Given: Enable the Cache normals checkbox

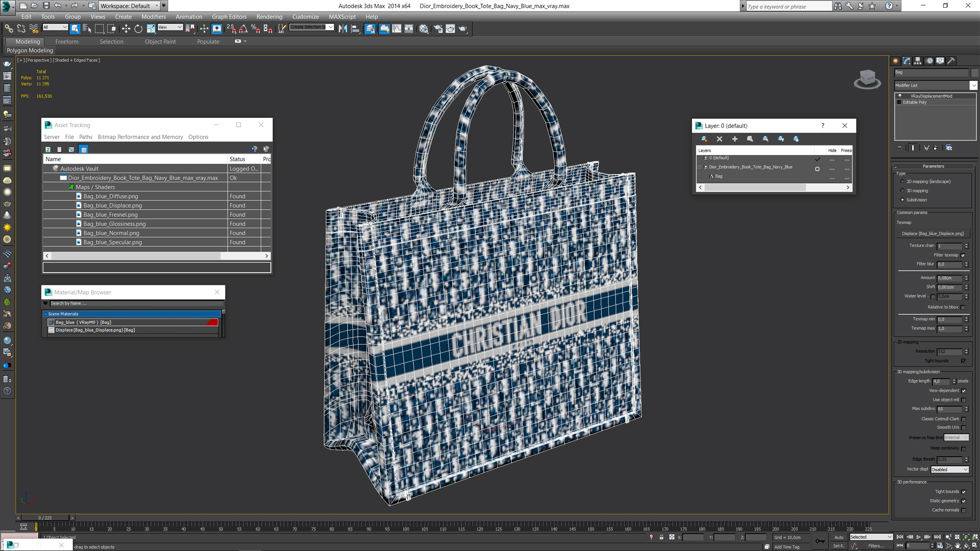Looking at the screenshot, I should click(x=964, y=510).
